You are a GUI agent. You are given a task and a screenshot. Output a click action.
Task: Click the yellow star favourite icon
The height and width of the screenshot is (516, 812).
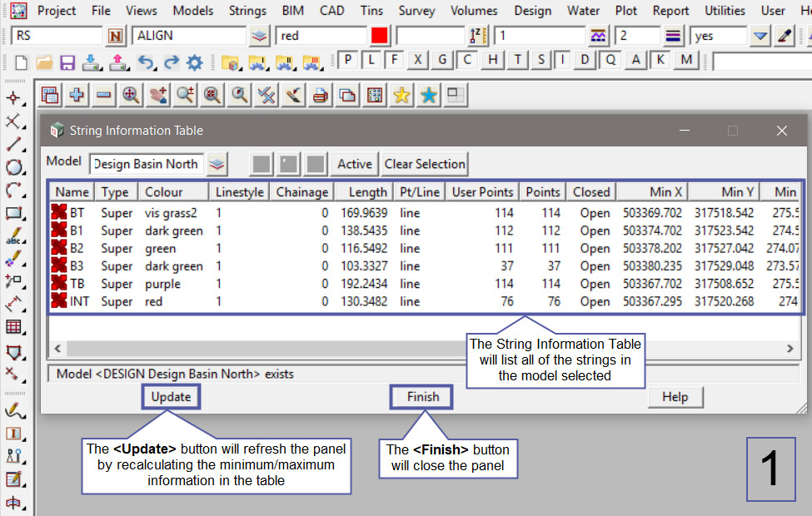pyautogui.click(x=401, y=95)
